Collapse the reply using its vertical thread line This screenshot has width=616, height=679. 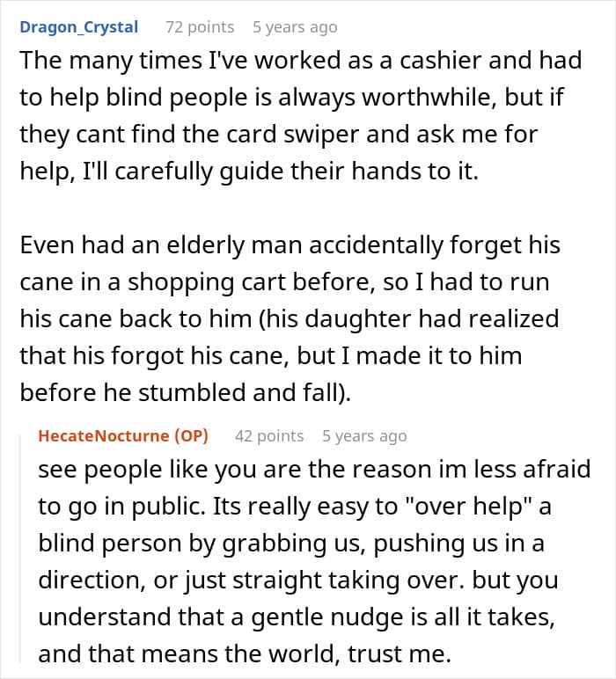pyautogui.click(x=21, y=549)
